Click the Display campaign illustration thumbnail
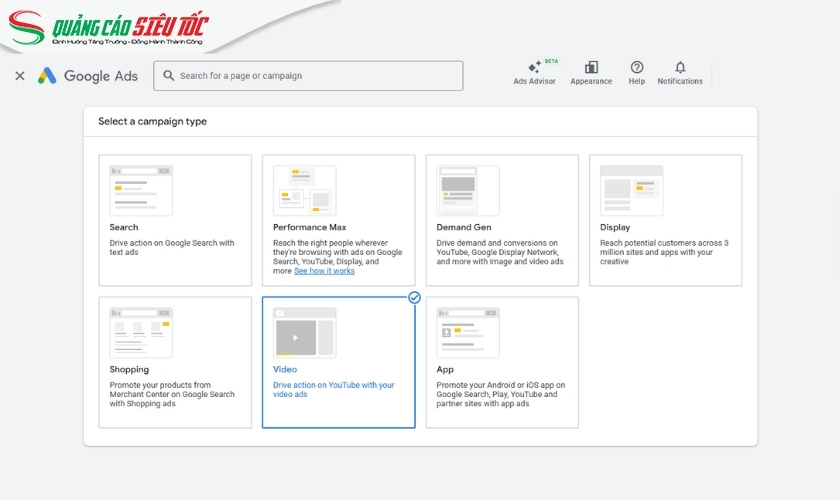The width and height of the screenshot is (840, 500). click(631, 191)
